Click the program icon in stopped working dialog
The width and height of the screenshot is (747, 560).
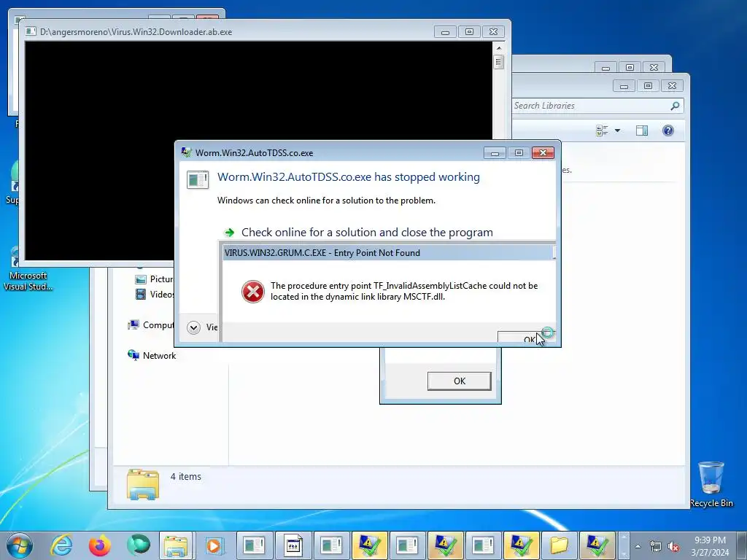click(x=197, y=179)
